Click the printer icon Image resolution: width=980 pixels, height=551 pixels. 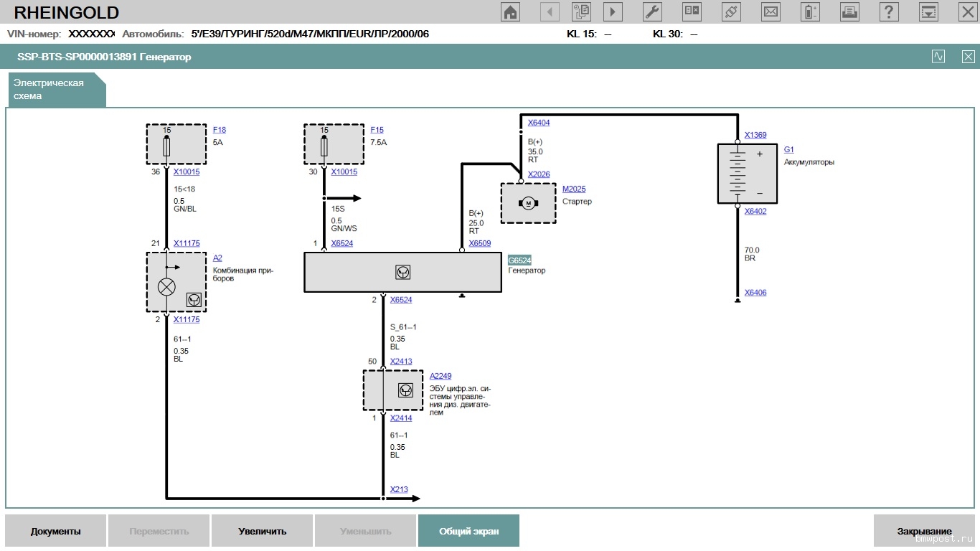click(x=849, y=12)
